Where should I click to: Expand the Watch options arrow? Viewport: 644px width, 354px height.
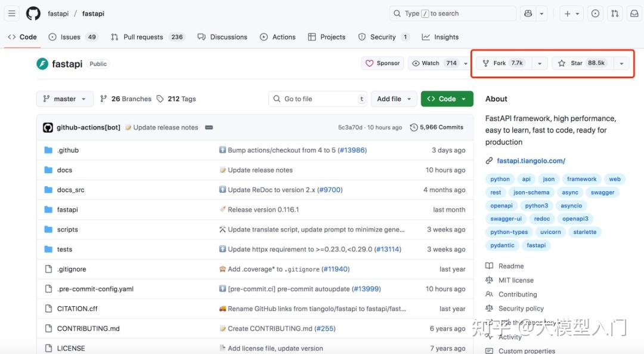tap(465, 63)
